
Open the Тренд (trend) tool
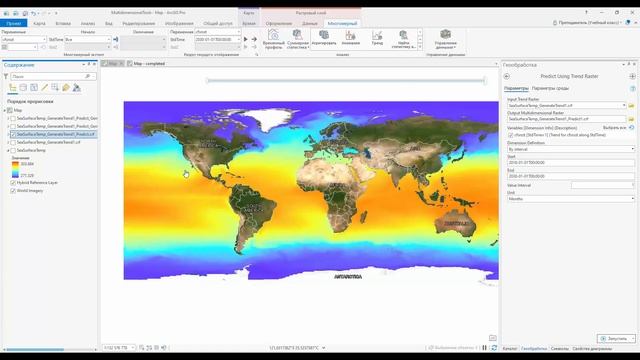pyautogui.click(x=377, y=38)
